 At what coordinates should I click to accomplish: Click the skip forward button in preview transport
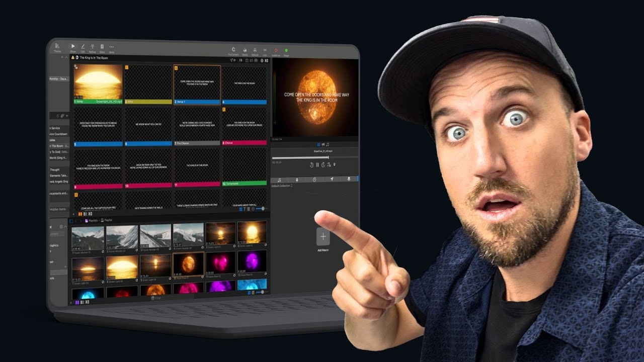tap(323, 165)
